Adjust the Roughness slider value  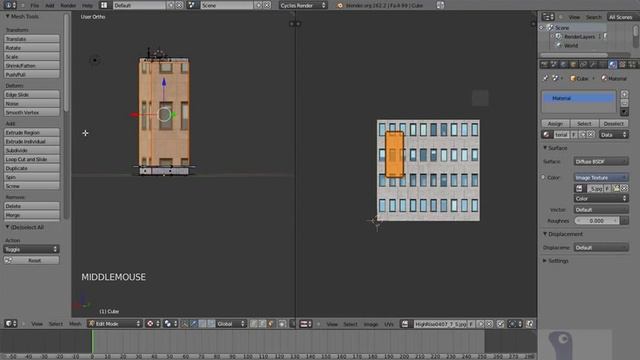pyautogui.click(x=597, y=221)
